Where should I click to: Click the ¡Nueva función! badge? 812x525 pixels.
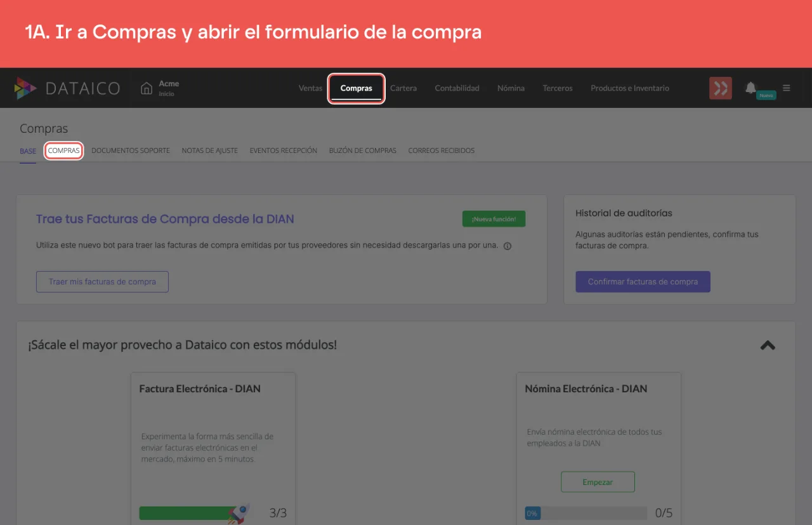pyautogui.click(x=494, y=219)
